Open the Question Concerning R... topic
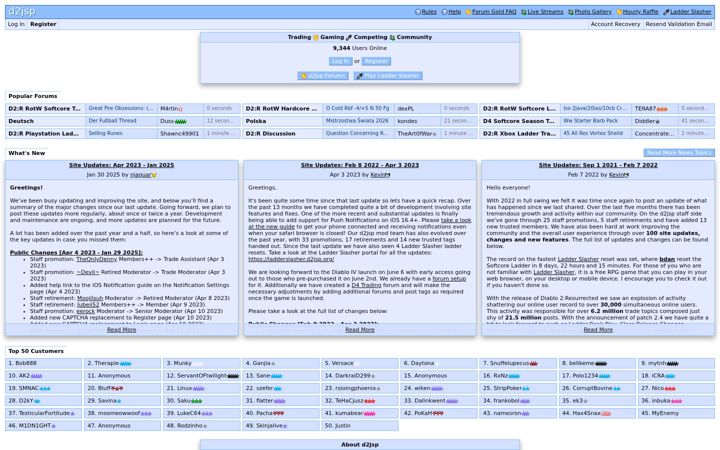This screenshot has width=720, height=450. [357, 133]
